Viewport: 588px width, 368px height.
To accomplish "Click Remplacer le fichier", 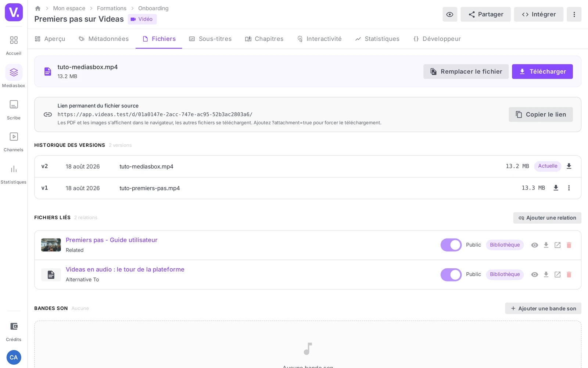I will click(466, 71).
